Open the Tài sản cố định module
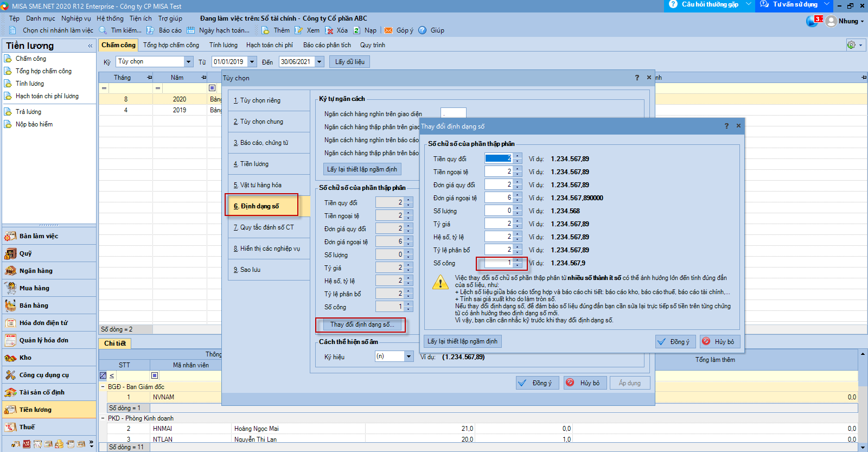This screenshot has height=452, width=868. tap(49, 392)
